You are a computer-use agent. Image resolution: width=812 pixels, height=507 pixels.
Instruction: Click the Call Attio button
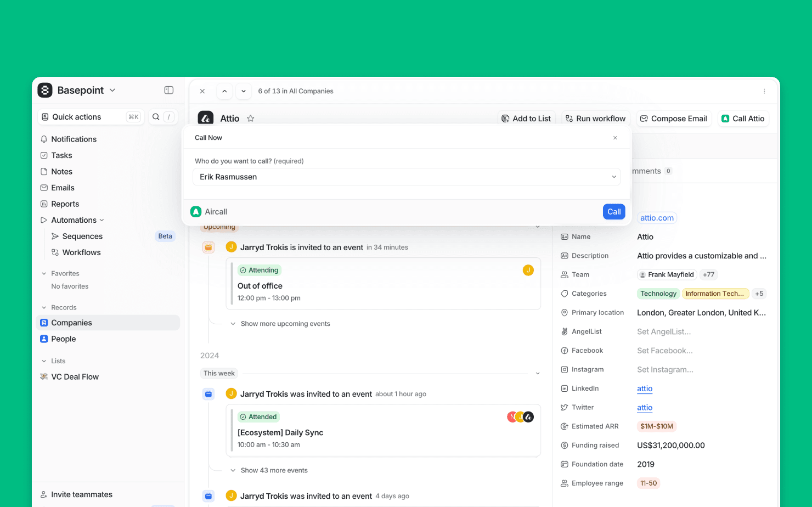click(743, 119)
